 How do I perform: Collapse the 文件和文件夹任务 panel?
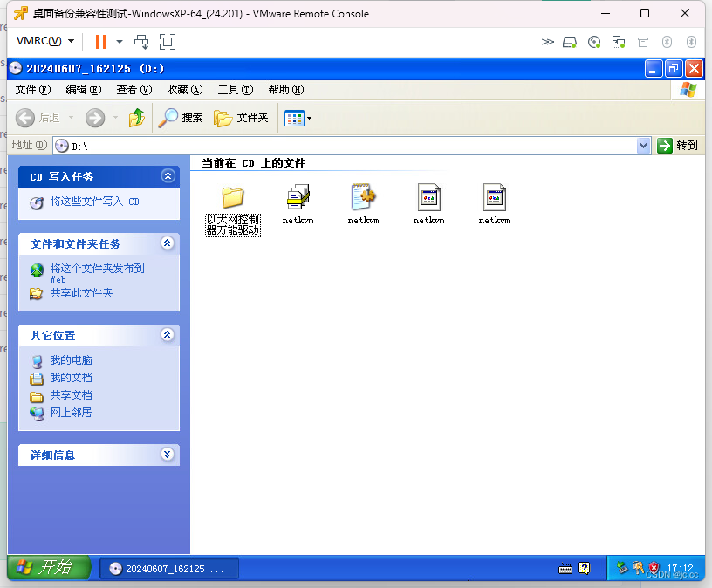[x=168, y=243]
